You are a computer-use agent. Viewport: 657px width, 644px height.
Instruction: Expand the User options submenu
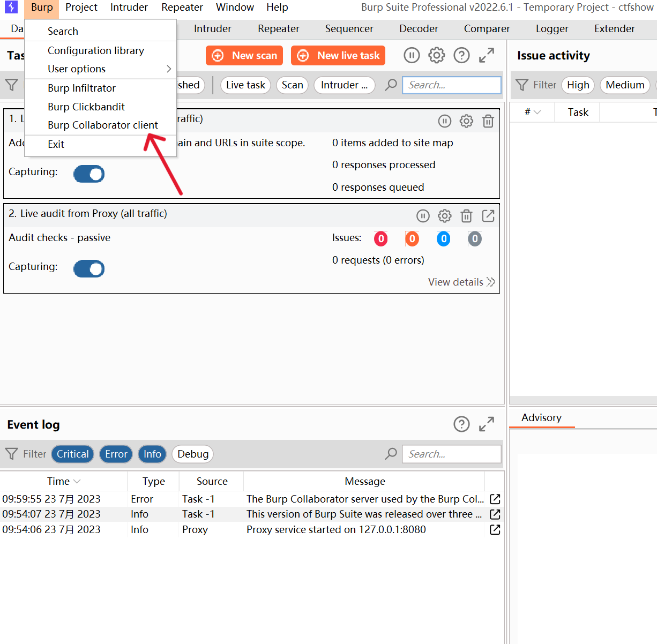click(x=100, y=69)
